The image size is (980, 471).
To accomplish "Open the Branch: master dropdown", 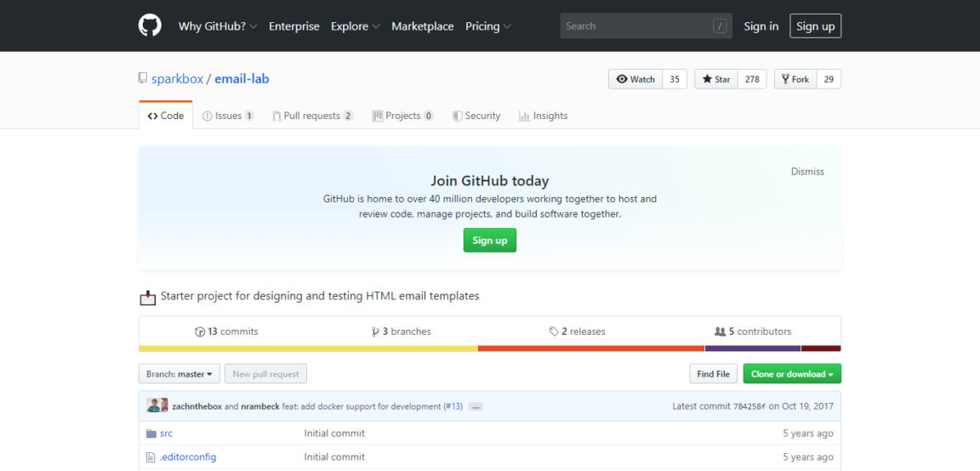I will [x=179, y=374].
